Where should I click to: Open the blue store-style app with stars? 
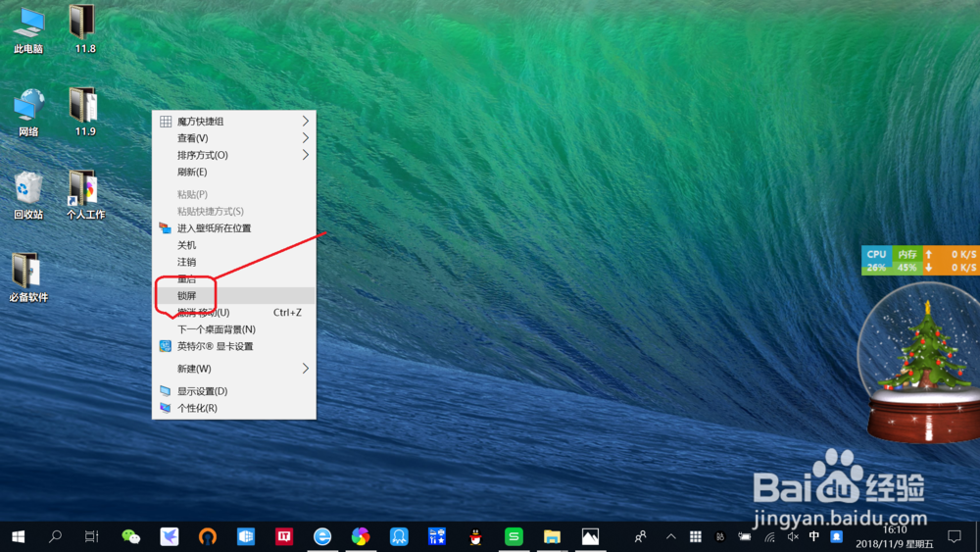pyautogui.click(x=437, y=536)
